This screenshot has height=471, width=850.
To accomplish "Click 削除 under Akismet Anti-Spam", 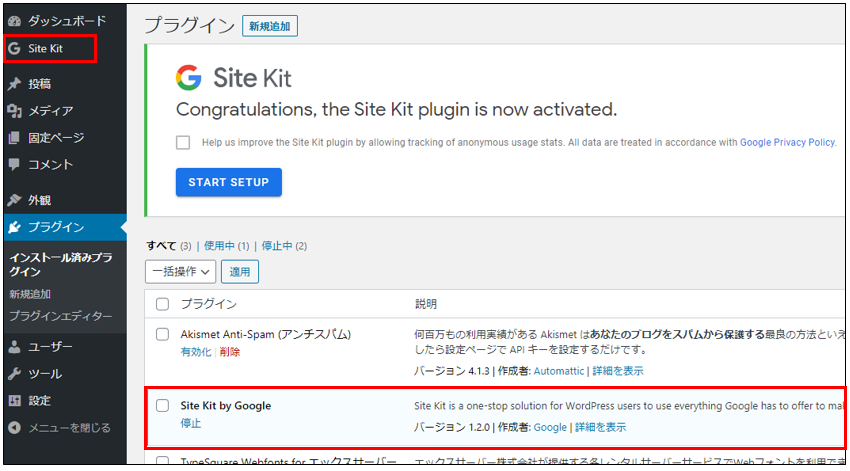I will [x=230, y=352].
